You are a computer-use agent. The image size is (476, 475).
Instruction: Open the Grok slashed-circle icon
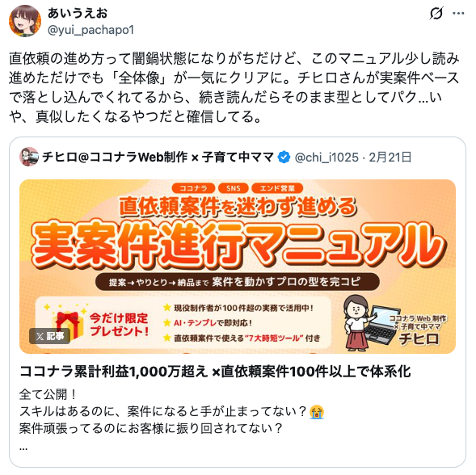click(436, 14)
